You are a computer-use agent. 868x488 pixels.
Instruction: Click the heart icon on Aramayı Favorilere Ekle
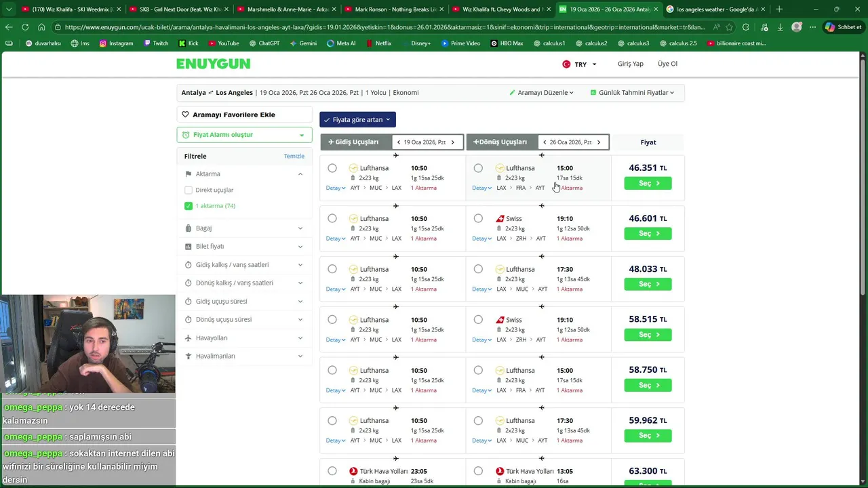tap(185, 115)
